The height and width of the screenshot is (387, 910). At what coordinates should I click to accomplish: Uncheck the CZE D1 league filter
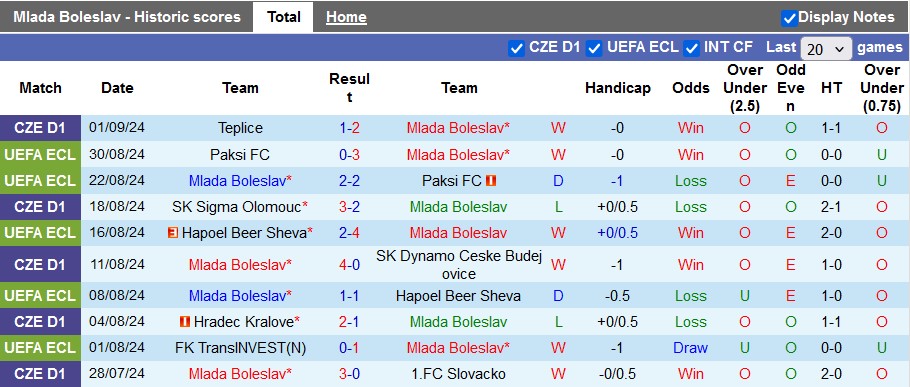point(516,48)
